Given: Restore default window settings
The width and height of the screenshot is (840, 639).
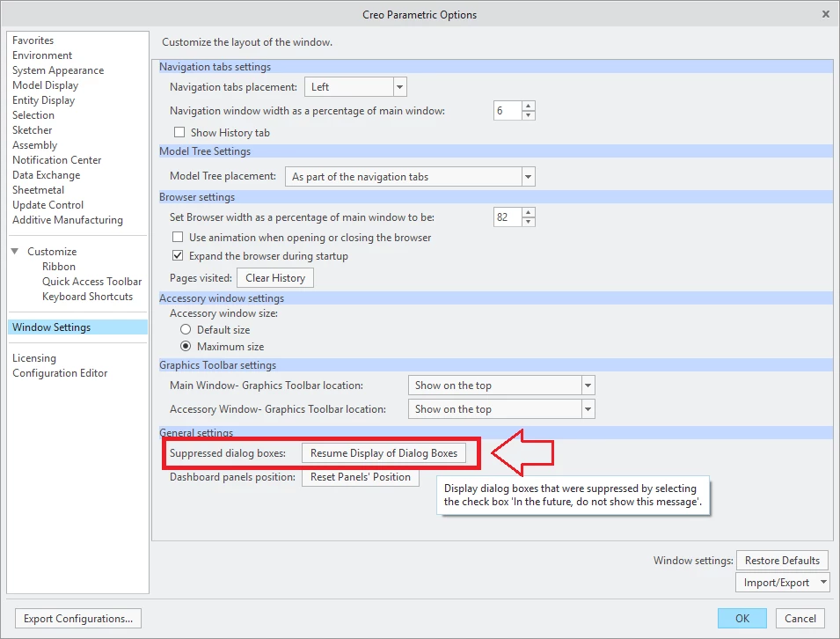Looking at the screenshot, I should (x=782, y=560).
